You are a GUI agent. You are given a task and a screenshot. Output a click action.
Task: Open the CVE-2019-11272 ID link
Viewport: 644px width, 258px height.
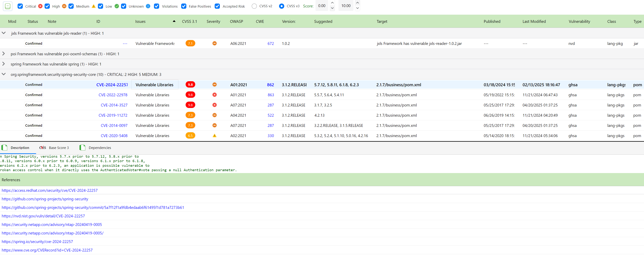[x=113, y=115]
